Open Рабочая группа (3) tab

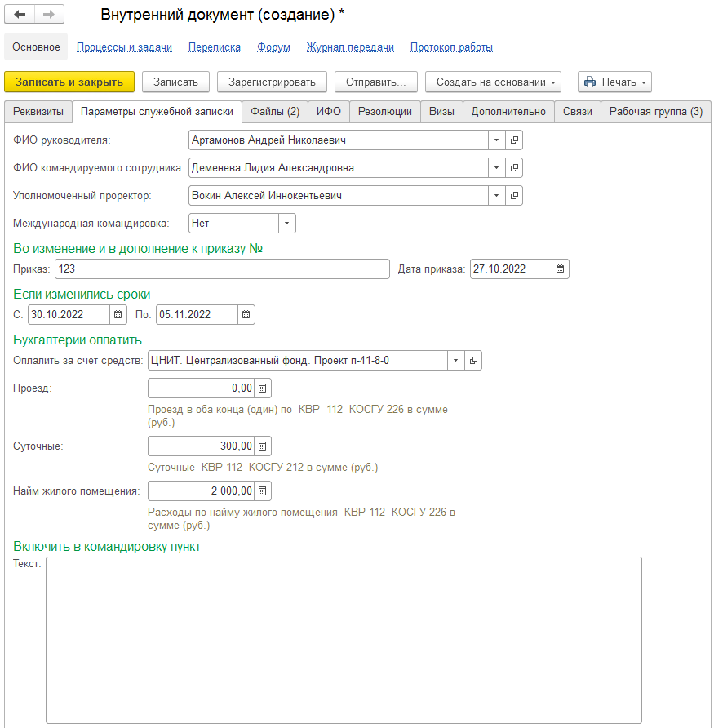[656, 112]
